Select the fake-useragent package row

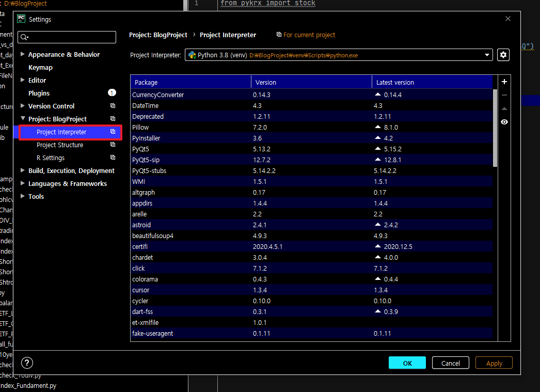[x=312, y=333]
